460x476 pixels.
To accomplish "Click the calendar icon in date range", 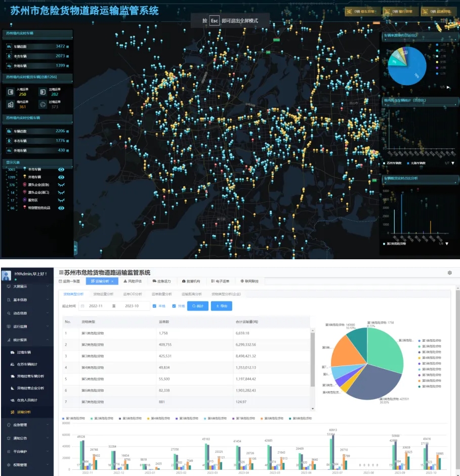I will click(x=82, y=306).
